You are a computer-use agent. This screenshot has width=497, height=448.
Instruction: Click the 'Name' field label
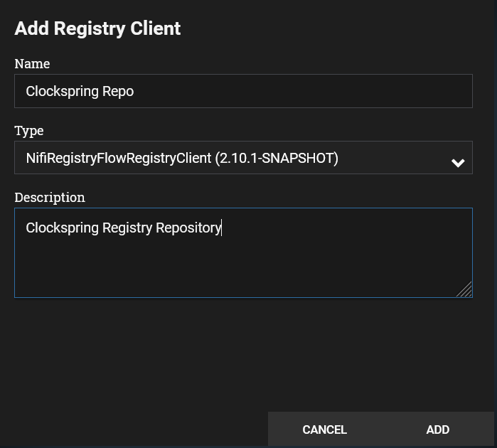[32, 64]
